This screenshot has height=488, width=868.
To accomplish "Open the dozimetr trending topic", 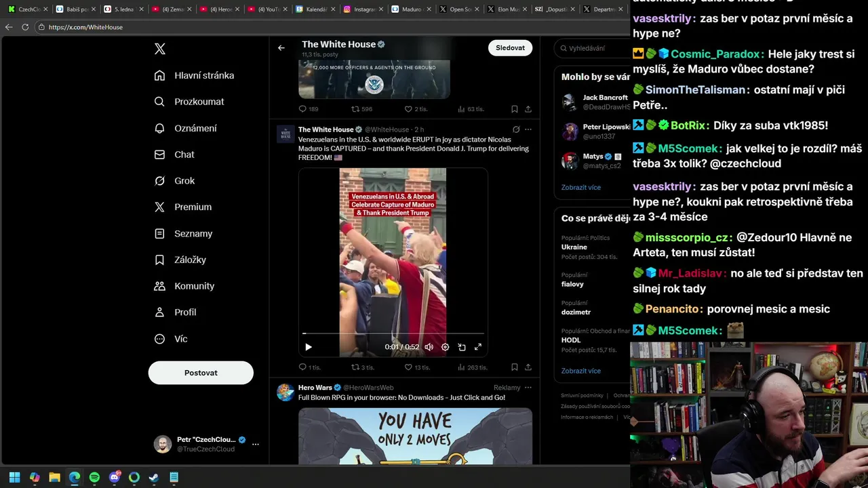I will 576,312.
